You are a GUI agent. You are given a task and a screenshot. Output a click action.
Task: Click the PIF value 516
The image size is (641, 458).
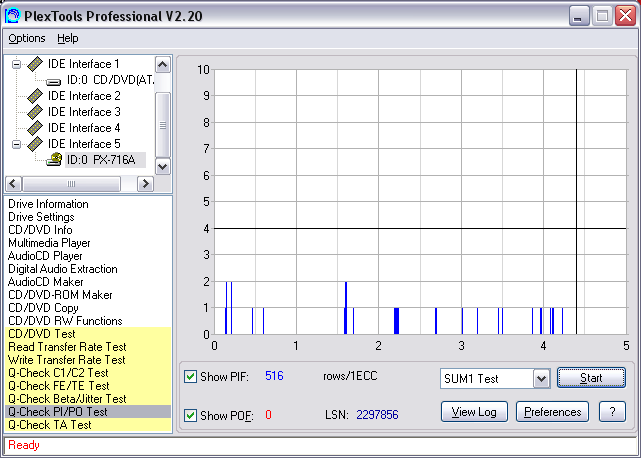[x=274, y=376]
